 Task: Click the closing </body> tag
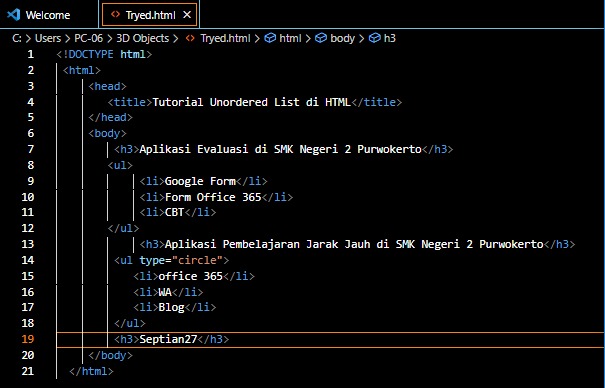pyautogui.click(x=110, y=355)
